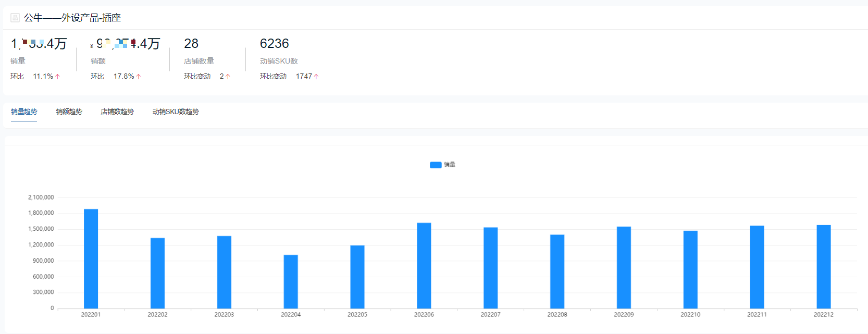Click the up arrow beside 店铺数量 change 2

pyautogui.click(x=228, y=77)
